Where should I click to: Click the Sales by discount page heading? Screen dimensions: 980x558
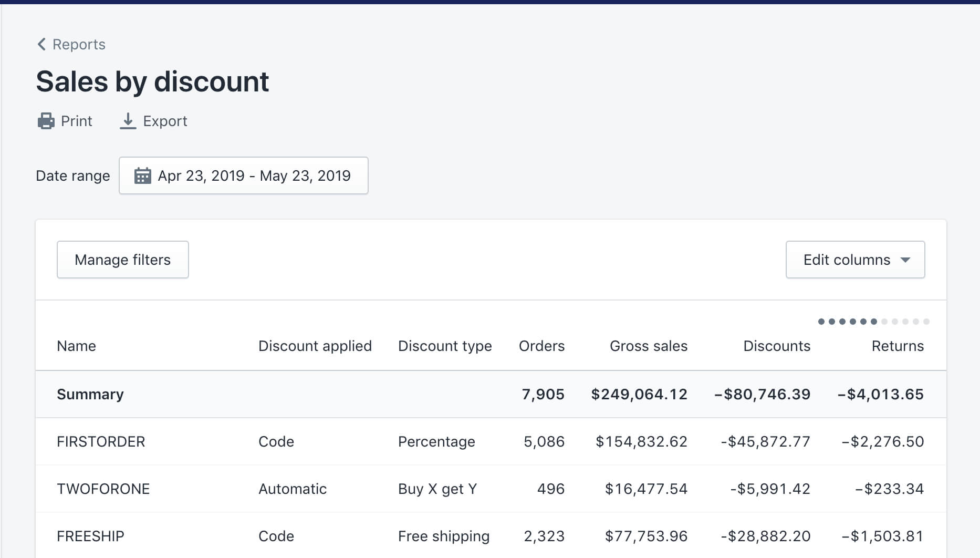[152, 82]
